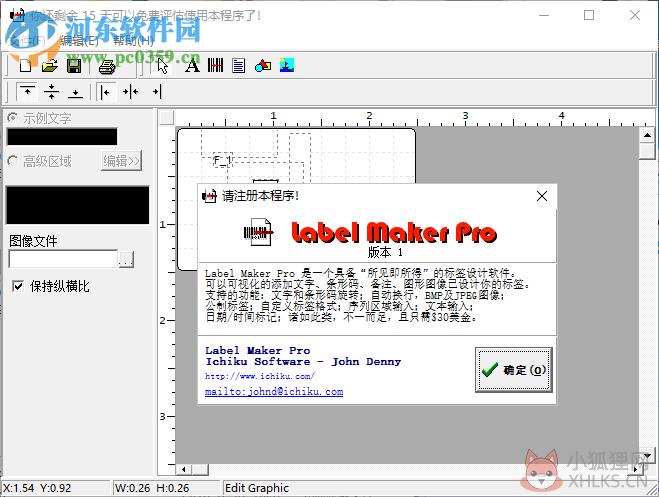Align selected objects to top

pyautogui.click(x=27, y=92)
